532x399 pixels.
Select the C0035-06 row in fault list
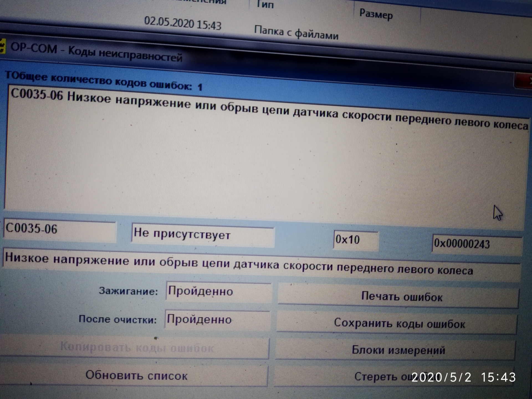pyautogui.click(x=269, y=110)
